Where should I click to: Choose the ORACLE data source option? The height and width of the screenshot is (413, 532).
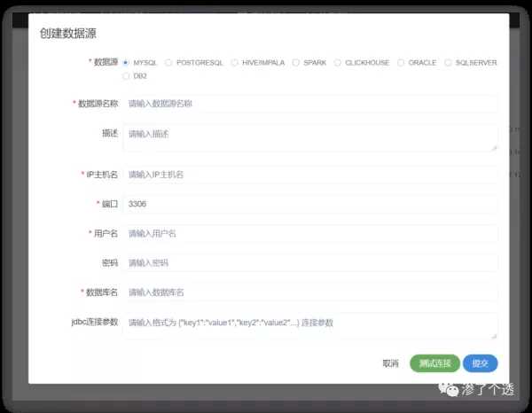click(402, 63)
